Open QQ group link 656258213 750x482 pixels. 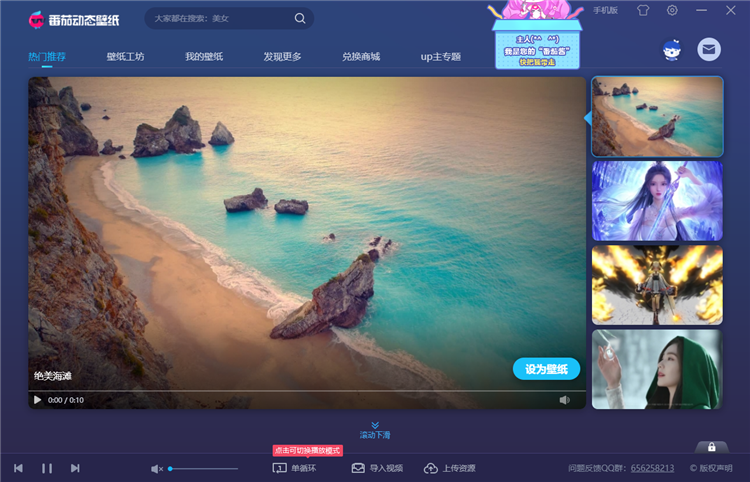click(652, 468)
